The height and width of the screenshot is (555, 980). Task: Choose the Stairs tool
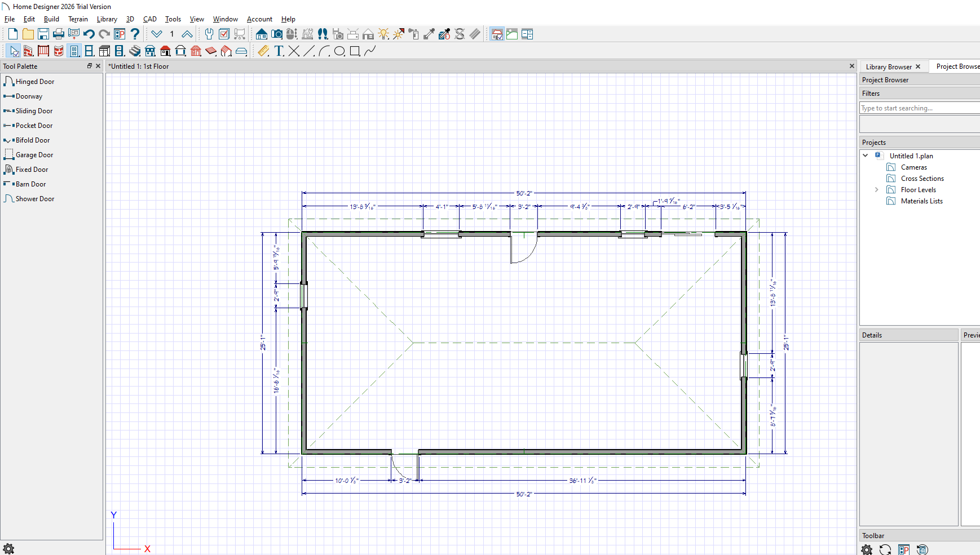pyautogui.click(x=135, y=51)
